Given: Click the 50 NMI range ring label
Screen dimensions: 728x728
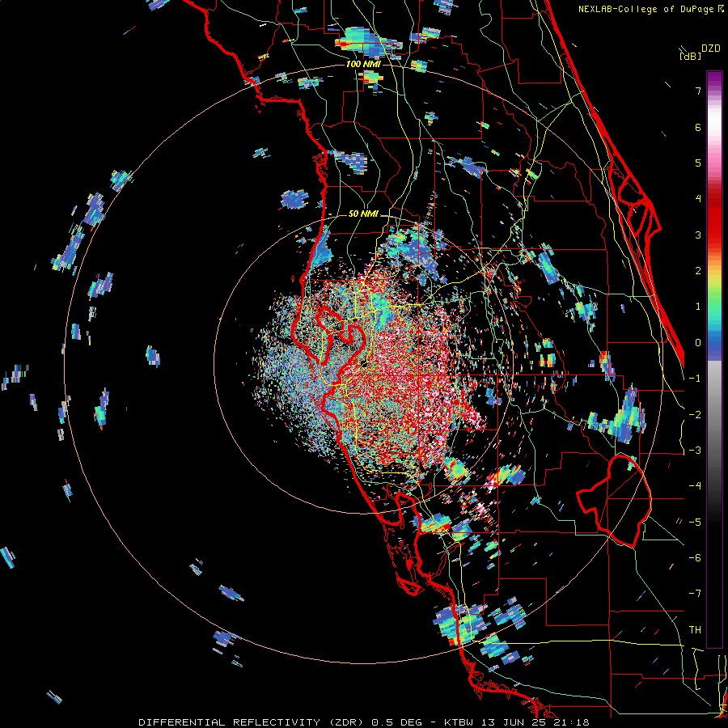Looking at the screenshot, I should tap(363, 214).
